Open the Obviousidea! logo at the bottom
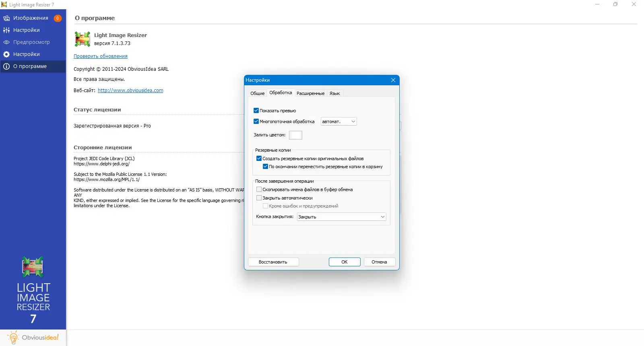This screenshot has height=346, width=644. [x=33, y=338]
